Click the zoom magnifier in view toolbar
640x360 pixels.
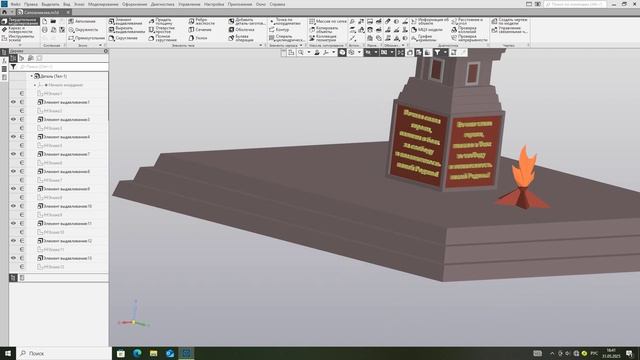tap(301, 52)
